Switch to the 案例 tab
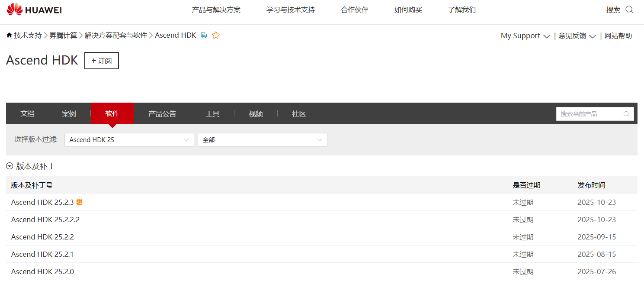This screenshot has width=644, height=291. point(69,113)
